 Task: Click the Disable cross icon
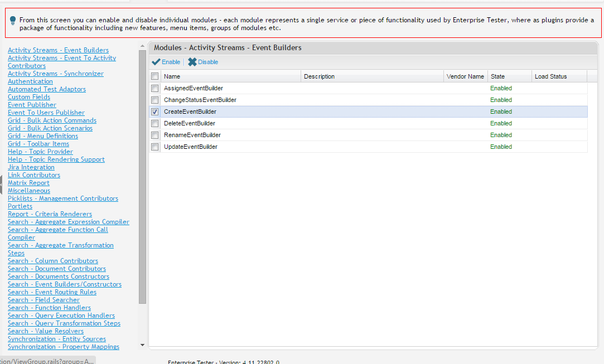[x=192, y=62]
